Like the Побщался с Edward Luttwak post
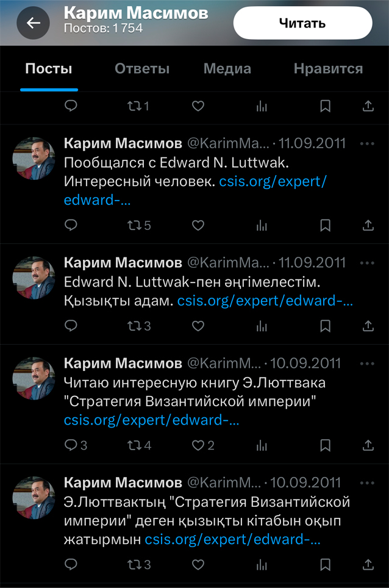The width and height of the screenshot is (389, 588). pyautogui.click(x=198, y=225)
